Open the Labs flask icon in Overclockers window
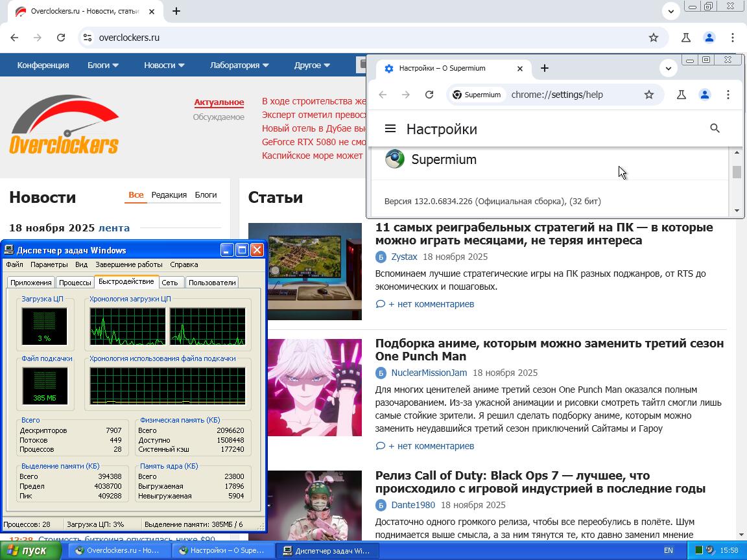This screenshot has width=747, height=560. tap(686, 38)
